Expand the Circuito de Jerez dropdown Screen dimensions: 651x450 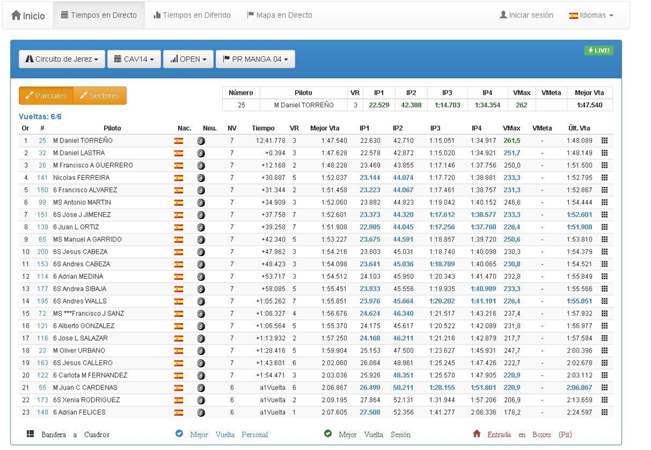point(62,59)
